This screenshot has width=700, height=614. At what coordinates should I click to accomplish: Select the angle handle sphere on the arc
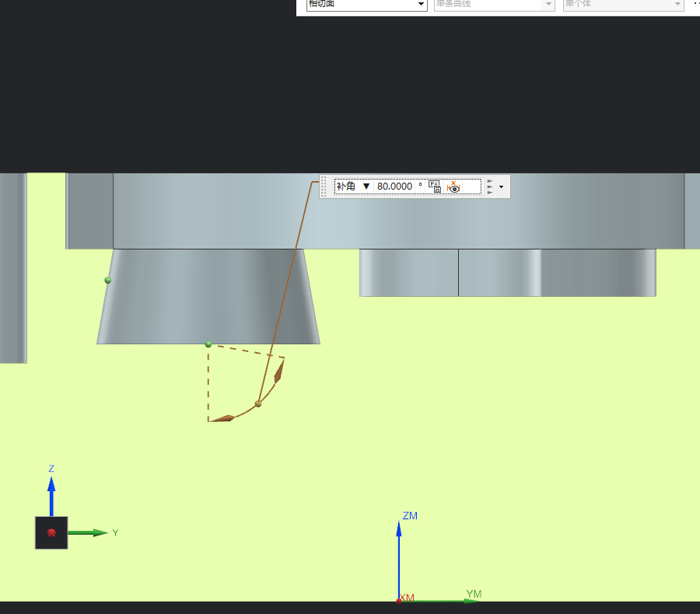[x=258, y=404]
